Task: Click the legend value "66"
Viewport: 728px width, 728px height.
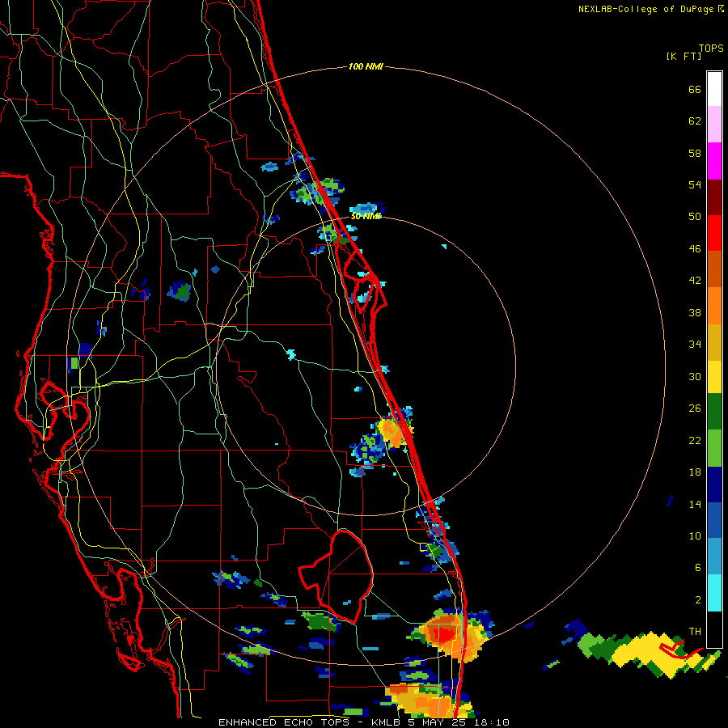Action: [x=695, y=89]
